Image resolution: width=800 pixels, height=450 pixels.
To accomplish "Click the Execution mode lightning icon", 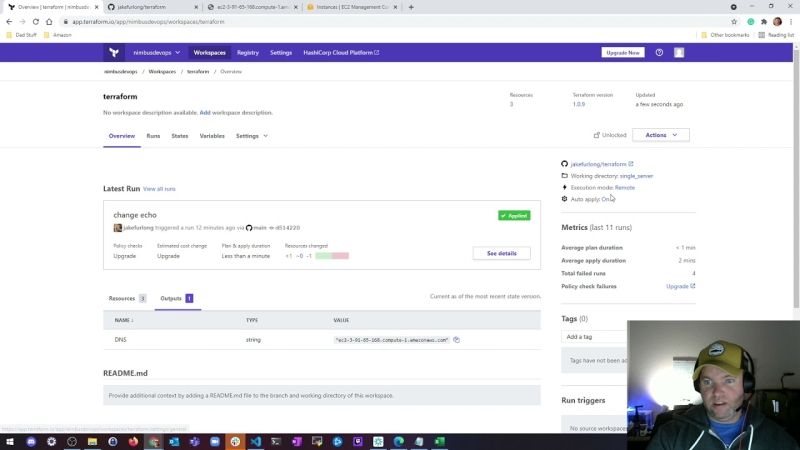I will pyautogui.click(x=564, y=187).
